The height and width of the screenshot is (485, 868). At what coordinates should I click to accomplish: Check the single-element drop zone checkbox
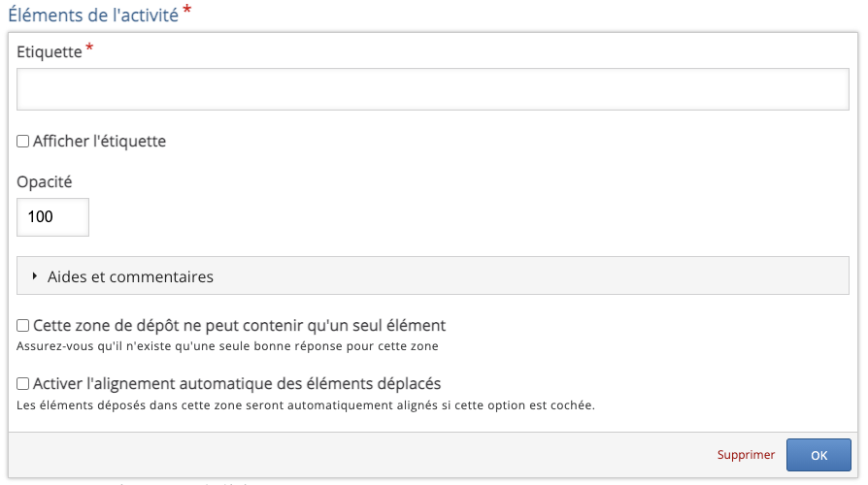pyautogui.click(x=23, y=326)
